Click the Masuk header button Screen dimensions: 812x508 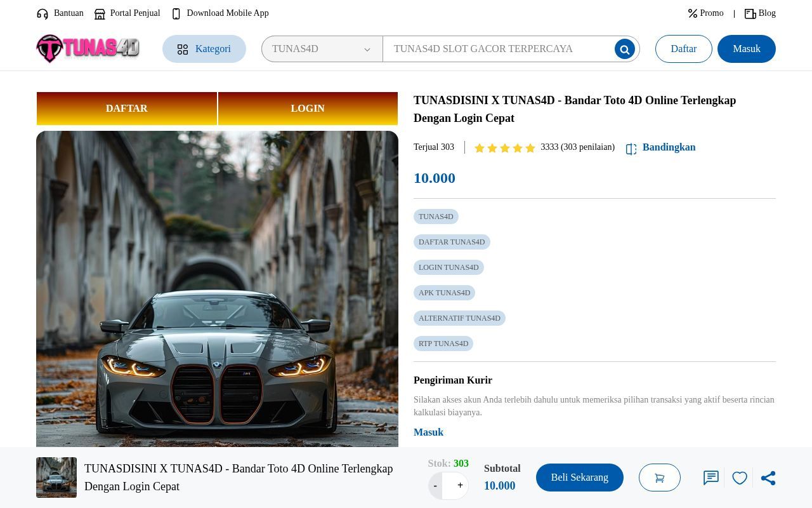pyautogui.click(x=747, y=49)
